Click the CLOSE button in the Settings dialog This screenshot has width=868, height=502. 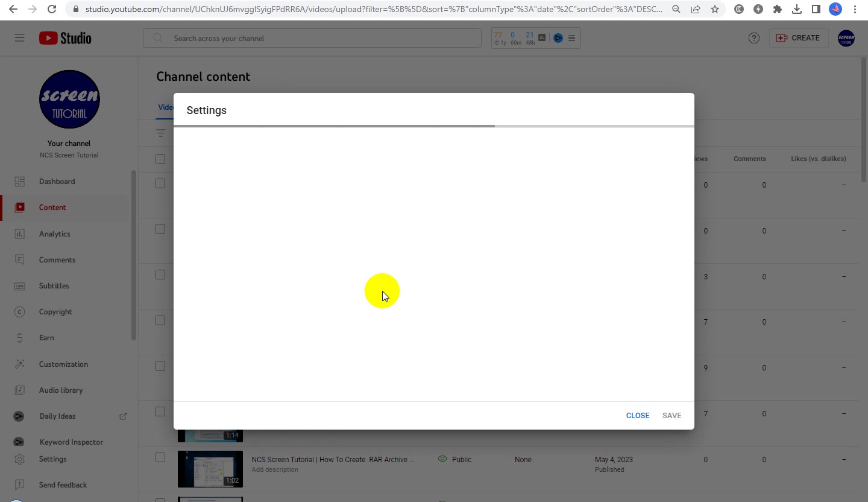pos(638,416)
